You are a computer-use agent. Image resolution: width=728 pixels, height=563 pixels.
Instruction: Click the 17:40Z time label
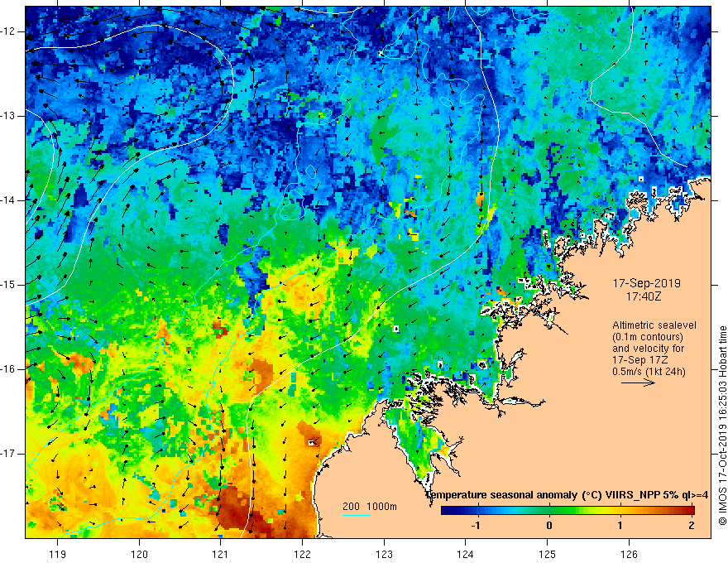point(643,296)
